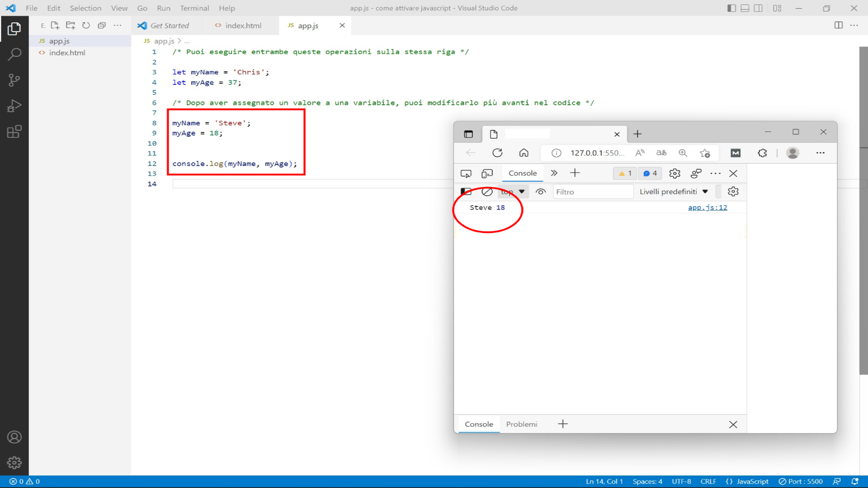
Task: Open the Search panel in the Activity Bar
Action: click(15, 54)
